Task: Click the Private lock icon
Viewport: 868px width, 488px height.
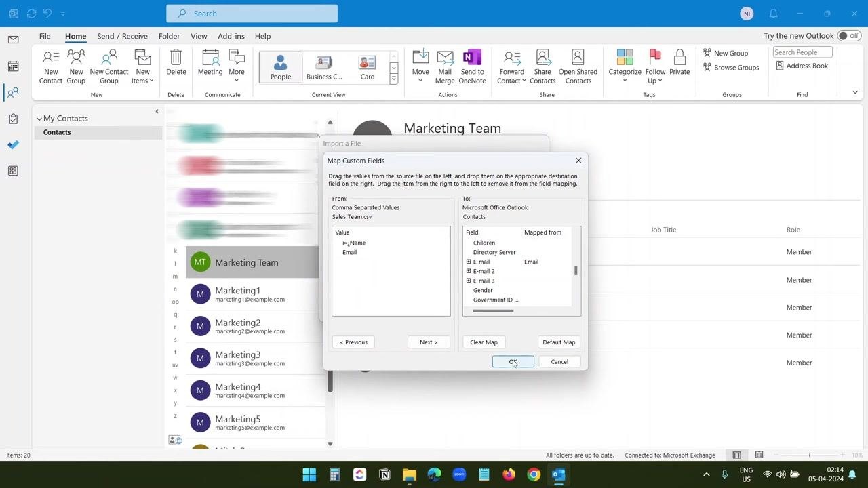Action: pyautogui.click(x=679, y=63)
